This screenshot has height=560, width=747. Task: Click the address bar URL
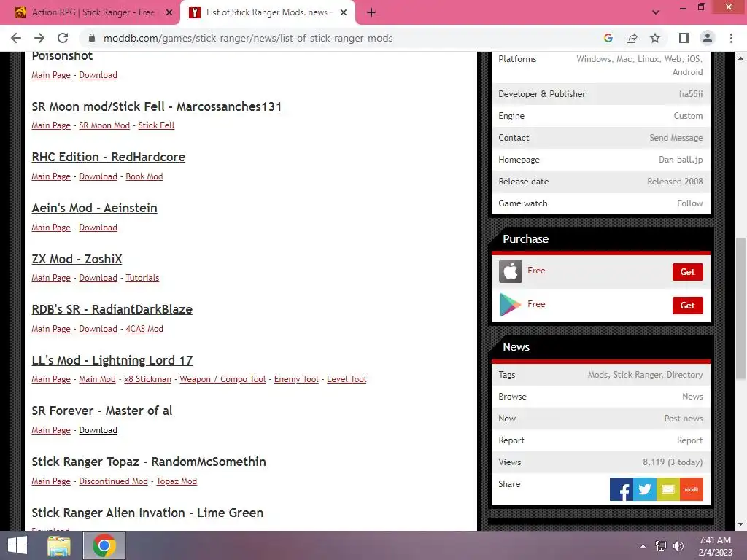[x=248, y=38]
